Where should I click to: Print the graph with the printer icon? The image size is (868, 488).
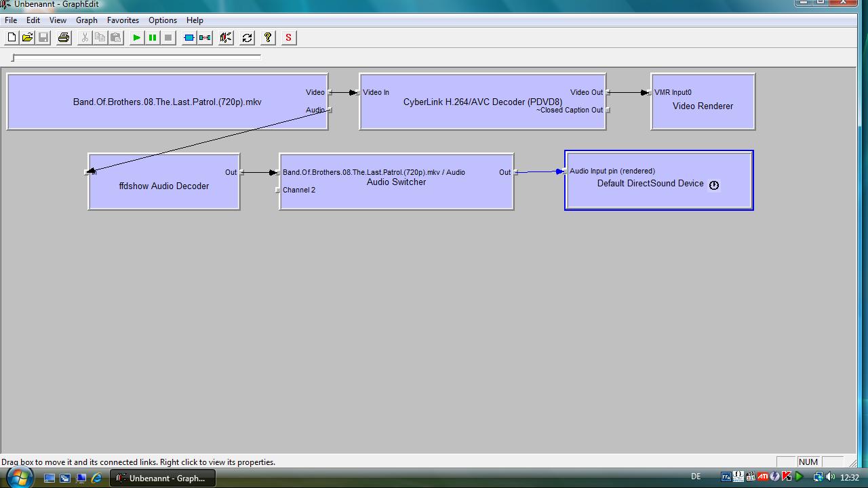coord(64,38)
